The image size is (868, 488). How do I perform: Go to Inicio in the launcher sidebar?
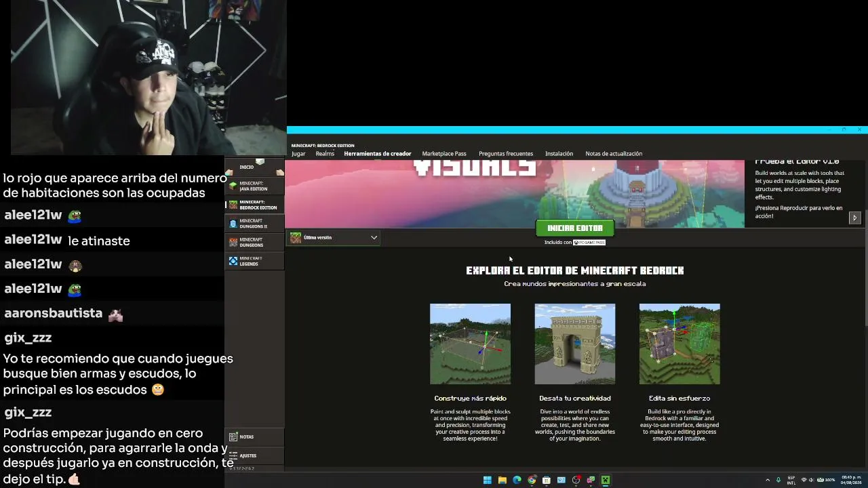(x=254, y=167)
